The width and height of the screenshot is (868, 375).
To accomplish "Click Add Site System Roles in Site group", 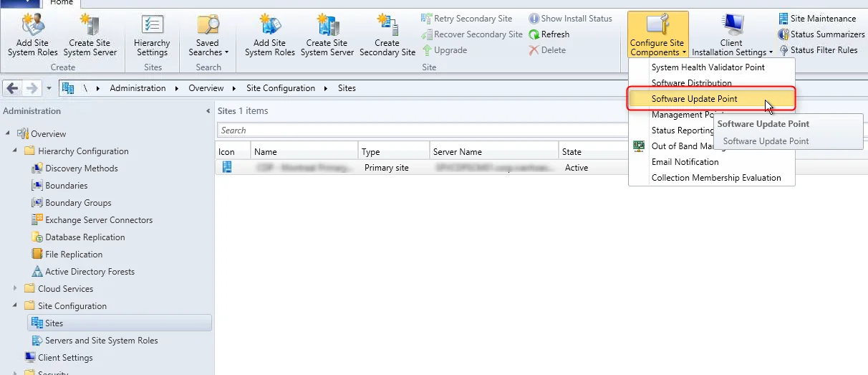I will [x=270, y=34].
